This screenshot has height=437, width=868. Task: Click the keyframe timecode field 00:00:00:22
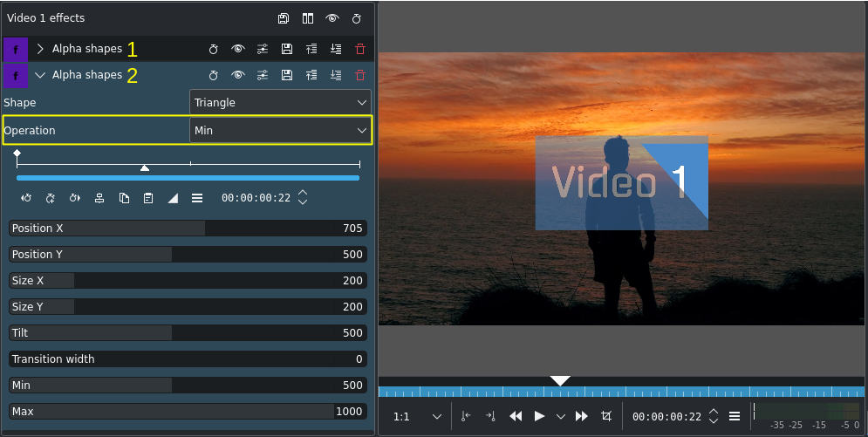[x=256, y=198]
